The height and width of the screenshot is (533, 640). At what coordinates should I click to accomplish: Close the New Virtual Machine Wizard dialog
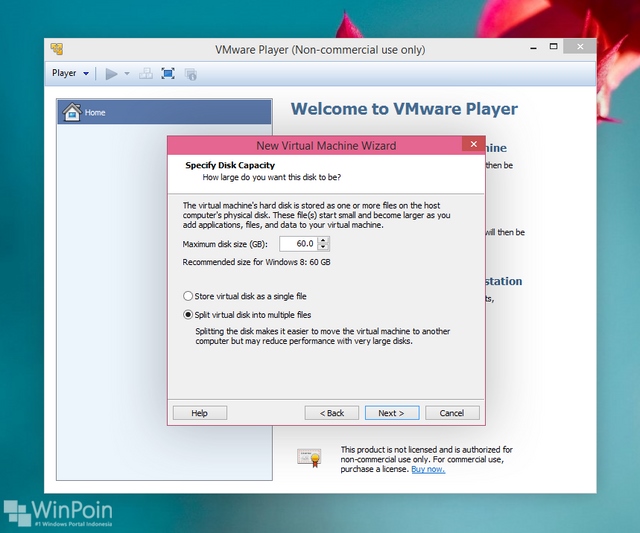pos(473,144)
